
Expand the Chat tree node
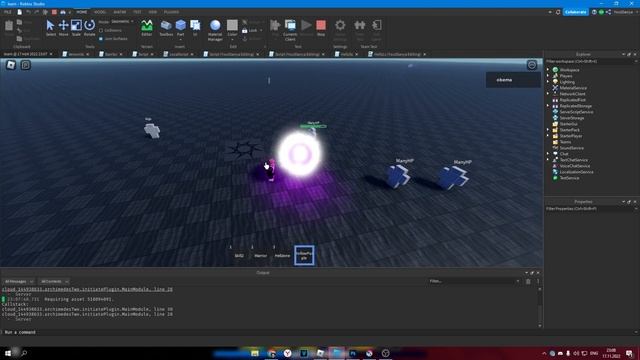tap(548, 154)
